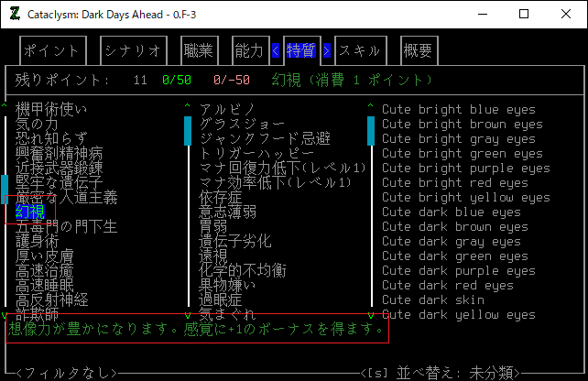Image resolution: width=588 pixels, height=381 pixels.
Task: Go to the 職業 tab
Action: 198,50
